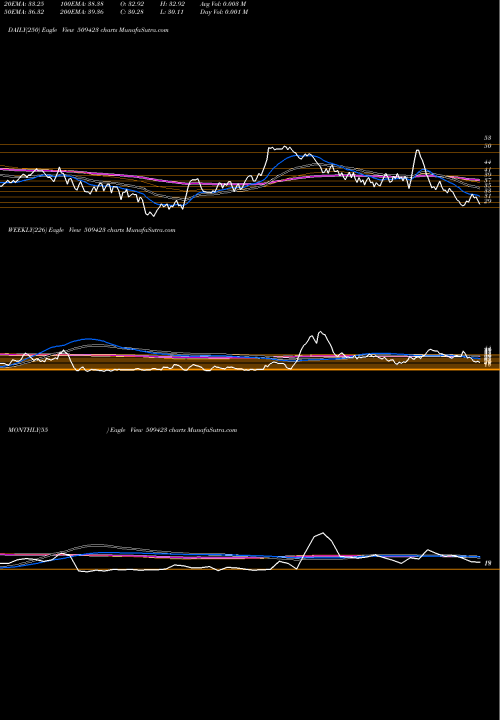This screenshot has height=720, width=500.
Task: Click the 20EMA value readout
Action: (22, 4)
